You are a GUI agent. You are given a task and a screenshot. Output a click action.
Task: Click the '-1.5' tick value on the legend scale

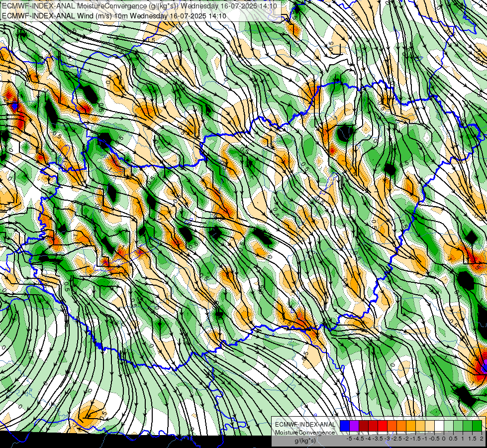coord(415,439)
